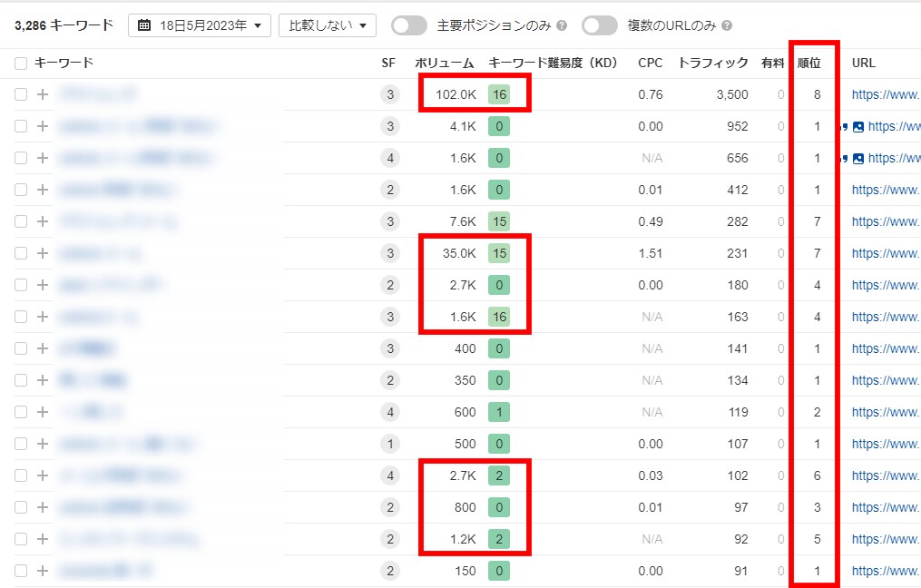Click plus icon in the 412 traffic row
This screenshot has height=588, width=921.
pyautogui.click(x=43, y=189)
